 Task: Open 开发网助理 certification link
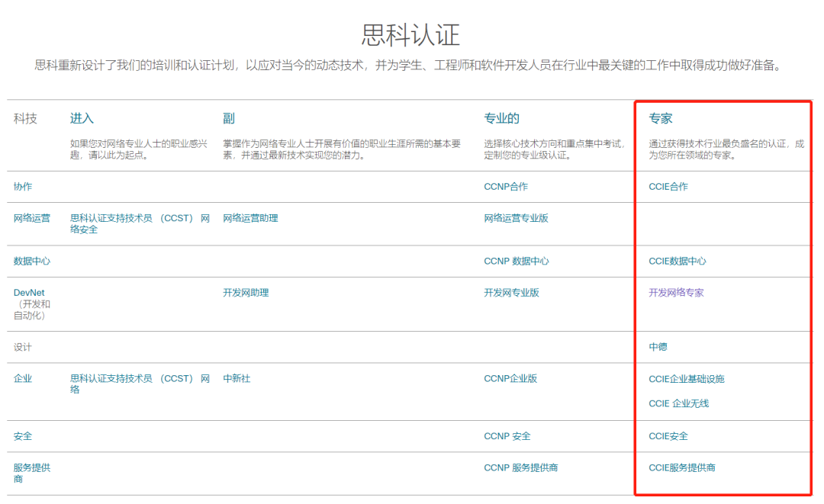coord(246,293)
